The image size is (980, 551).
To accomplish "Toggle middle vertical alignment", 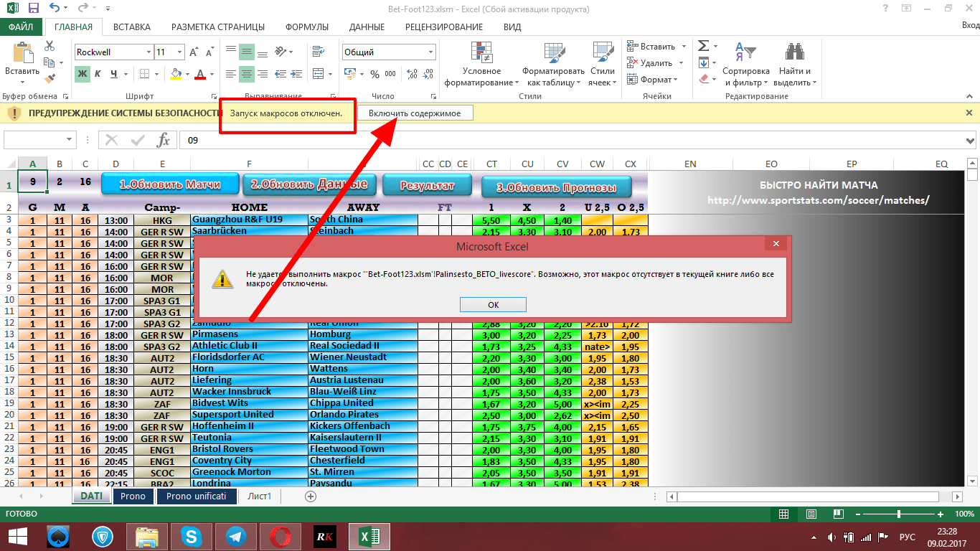I will 247,52.
